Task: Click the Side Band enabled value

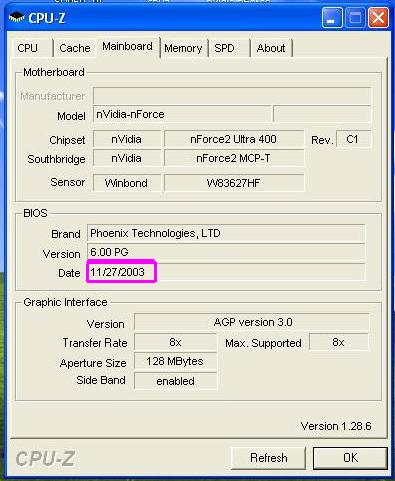Action: pos(175,381)
